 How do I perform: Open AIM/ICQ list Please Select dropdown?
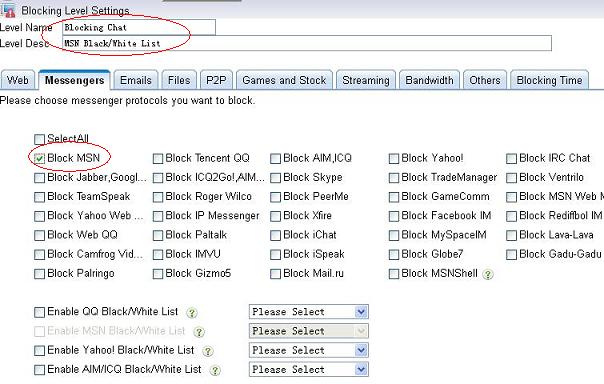(309, 369)
